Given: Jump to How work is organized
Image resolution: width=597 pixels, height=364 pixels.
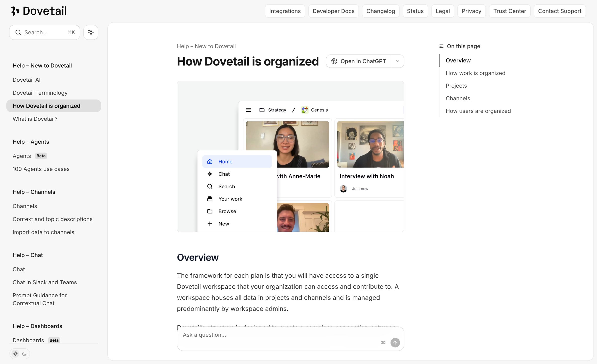Looking at the screenshot, I should pyautogui.click(x=475, y=73).
